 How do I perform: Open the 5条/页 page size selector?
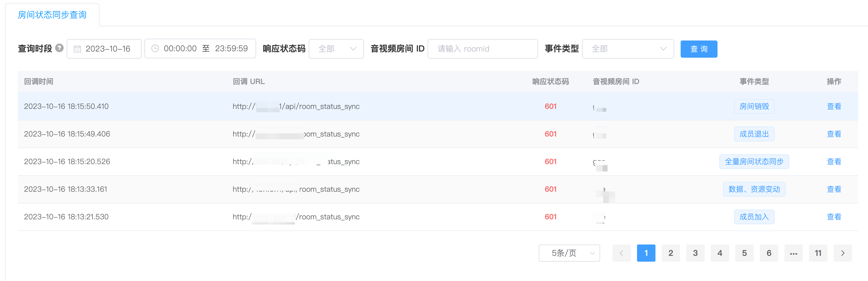tap(569, 253)
